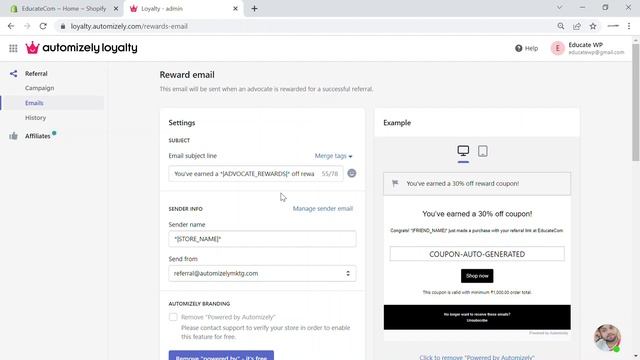This screenshot has height=360, width=640.
Task: Open the Campaign sidebar item
Action: point(39,88)
